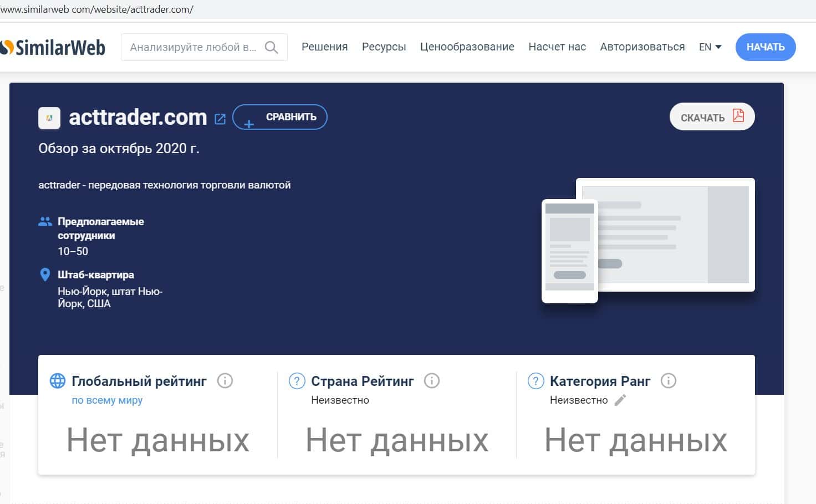Click the acttrader.com site title
The image size is (816, 504).
tap(137, 117)
